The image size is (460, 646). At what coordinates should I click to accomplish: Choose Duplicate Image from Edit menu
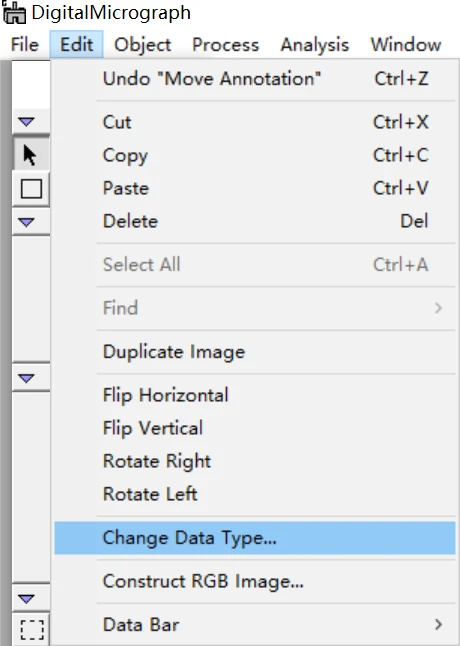255,352
